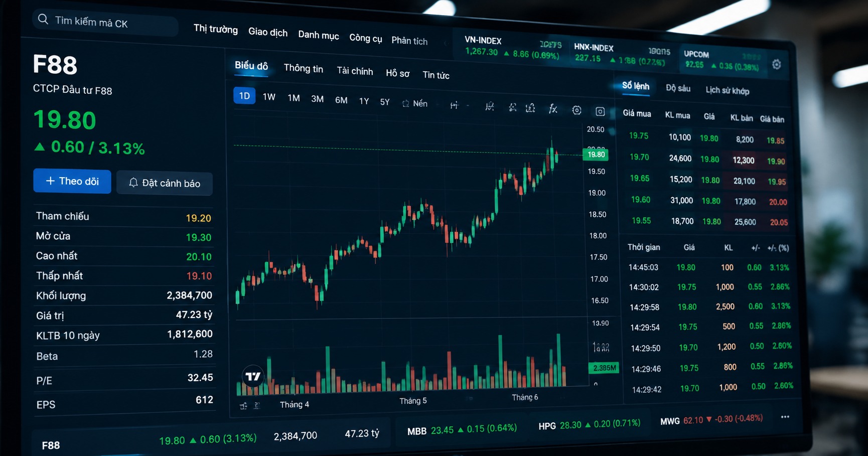868x456 pixels.
Task: Open the Hồ sơ tab
Action: tap(397, 73)
